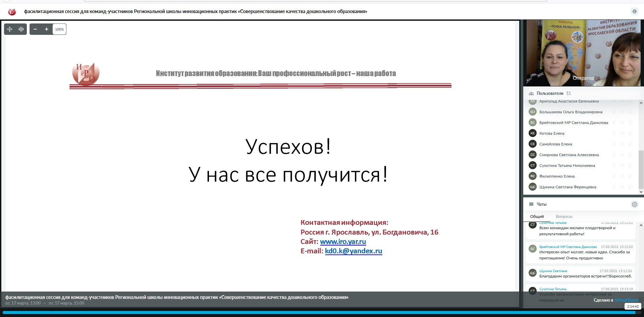This screenshot has width=644, height=317.
Task: Click the pan/move arrows icon in the slide toolbar
Action: [10, 29]
